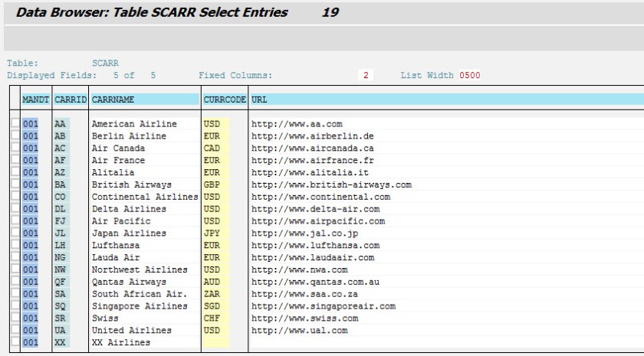
Task: Click the CARRID column header
Action: 71,100
